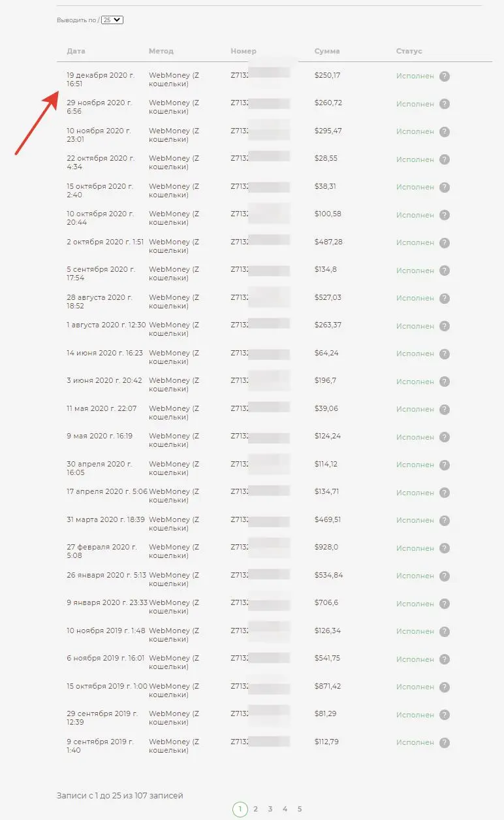The image size is (504, 820).
Task: Jump to page 5 of records
Action: [x=300, y=809]
